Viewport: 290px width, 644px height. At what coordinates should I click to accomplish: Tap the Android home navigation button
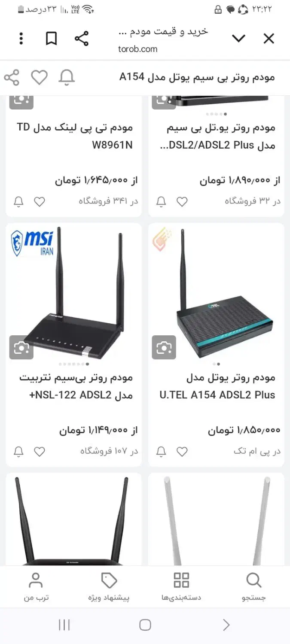point(145,625)
